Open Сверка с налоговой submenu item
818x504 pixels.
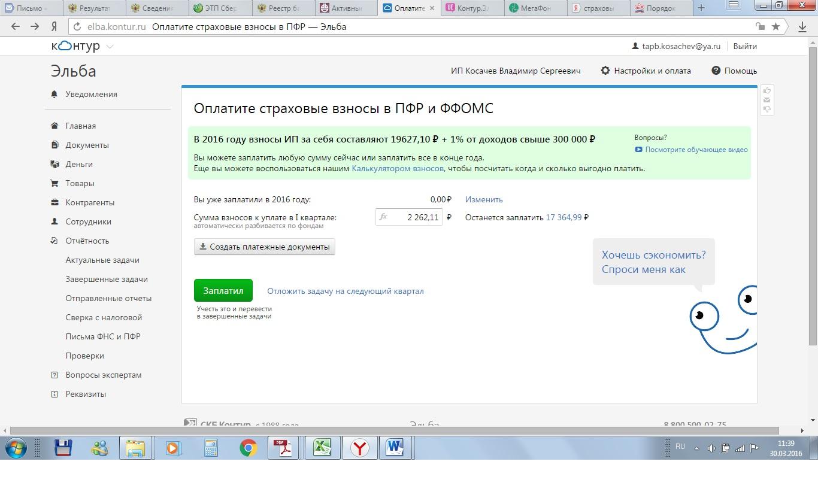(104, 317)
